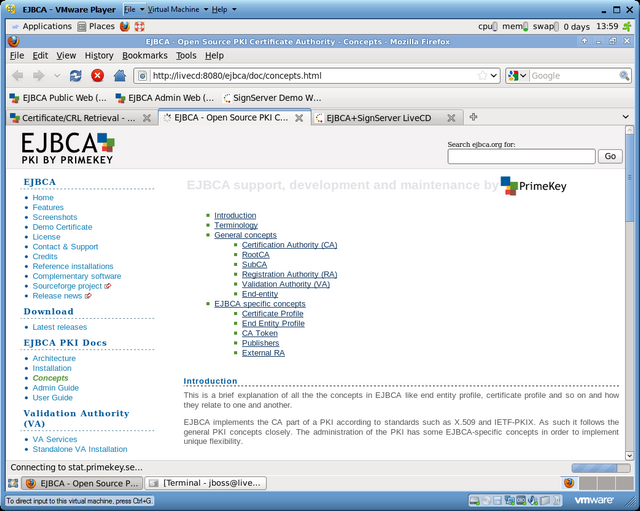This screenshot has height=511, width=640.
Task: Open the View menu
Action: [x=66, y=56]
